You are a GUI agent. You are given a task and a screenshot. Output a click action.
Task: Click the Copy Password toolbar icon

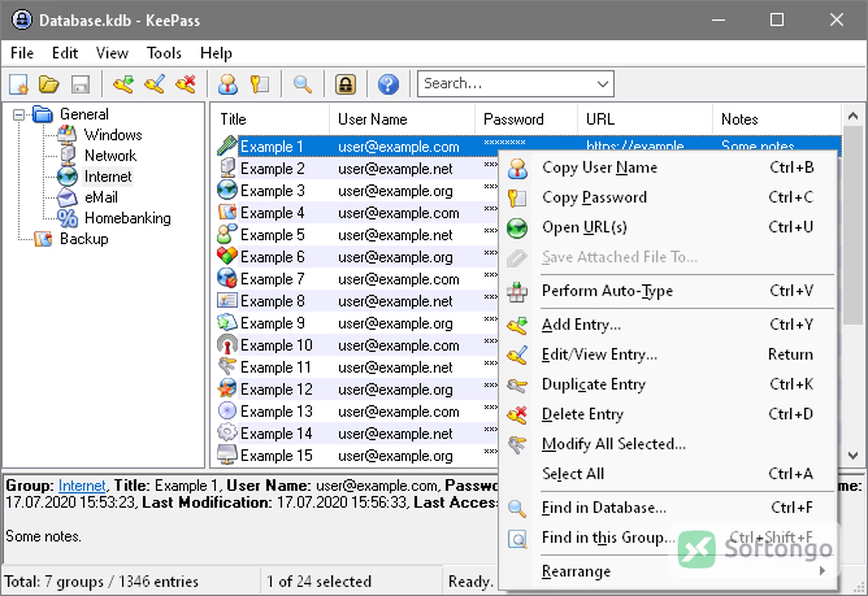coord(259,84)
